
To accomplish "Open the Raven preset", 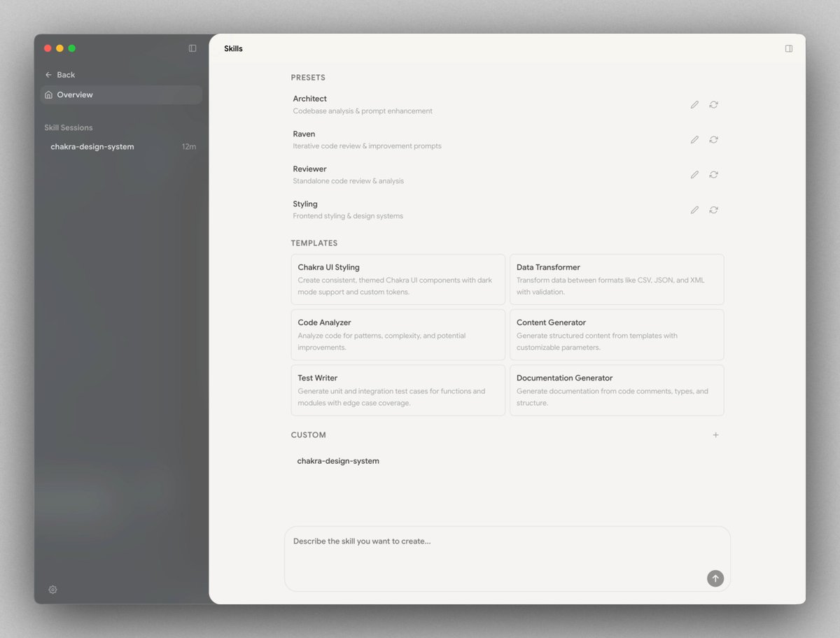I will coord(505,140).
